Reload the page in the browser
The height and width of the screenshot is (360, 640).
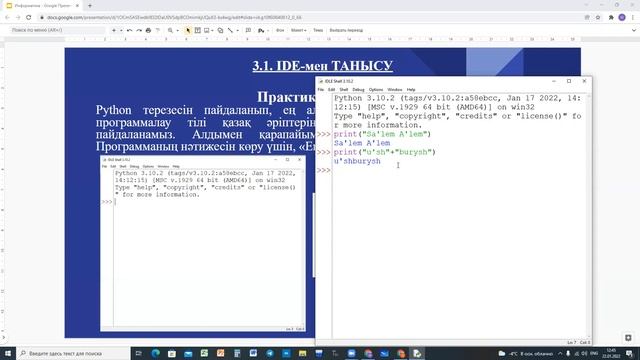point(29,18)
